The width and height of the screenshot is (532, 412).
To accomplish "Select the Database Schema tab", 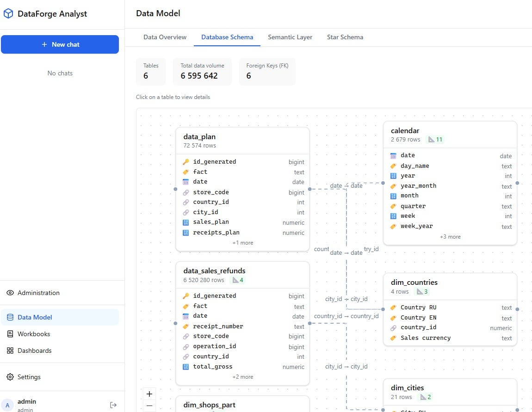I will (x=227, y=37).
